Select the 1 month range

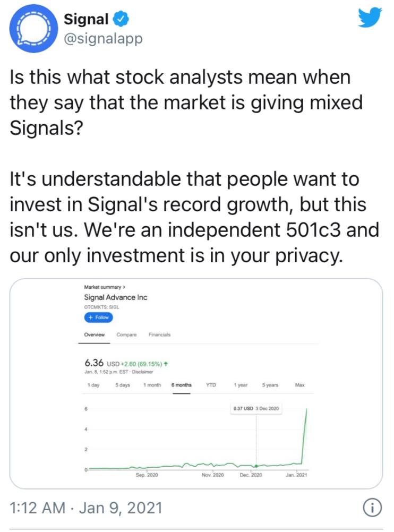[152, 385]
